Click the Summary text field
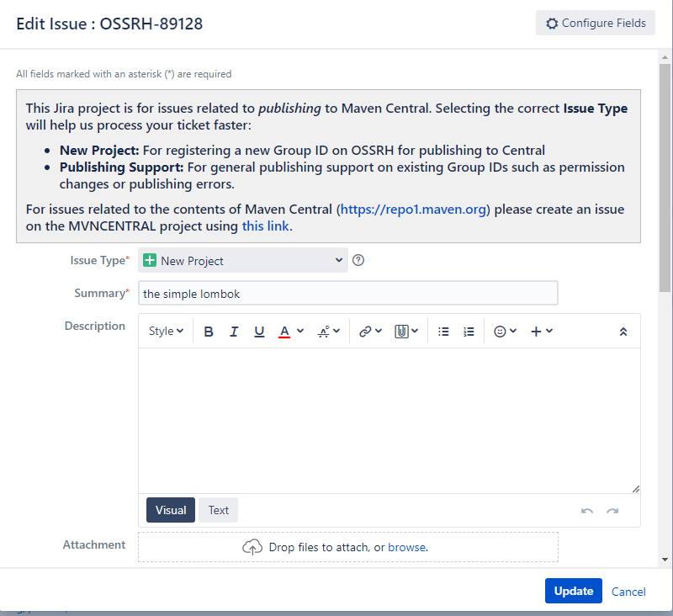The width and height of the screenshot is (673, 616). click(x=347, y=293)
